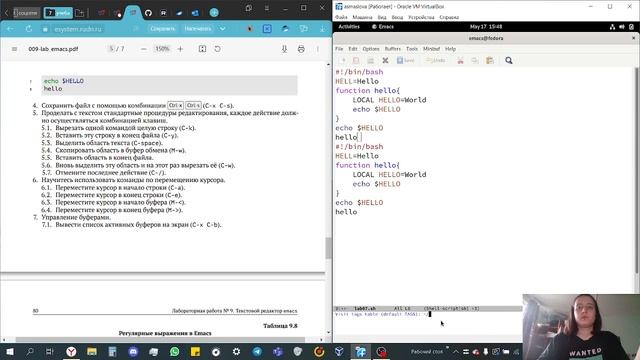Click the volume icon in GNOME top bar

pos(622,27)
